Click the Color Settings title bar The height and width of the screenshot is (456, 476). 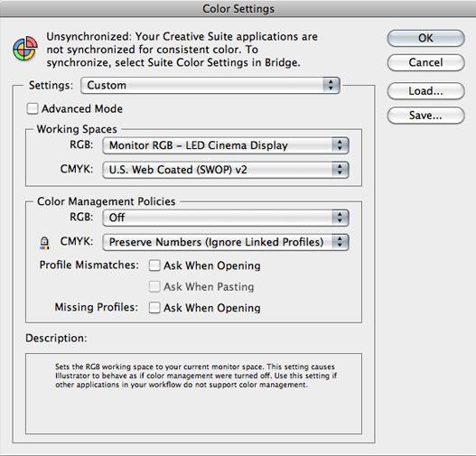pos(238,8)
